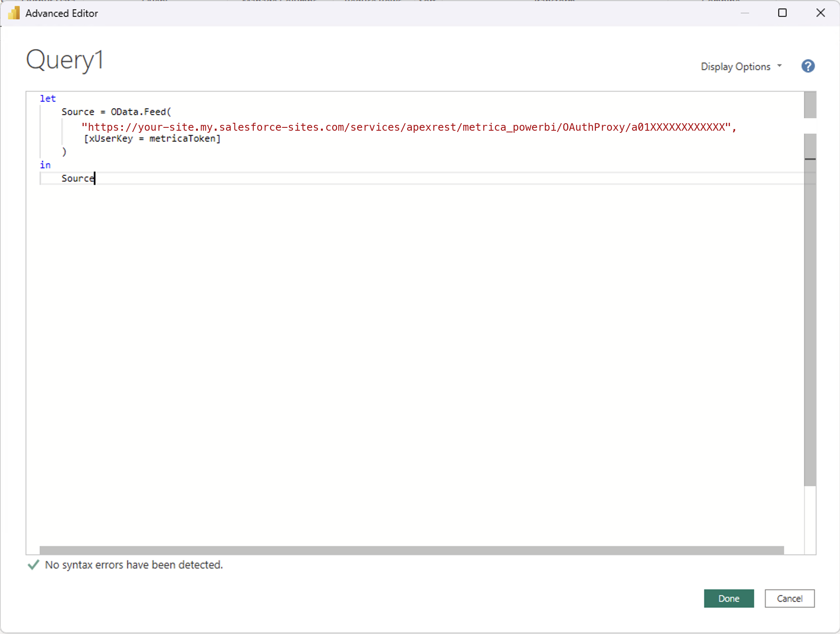Close the Advanced Editor window
The image size is (840, 634).
(x=820, y=13)
